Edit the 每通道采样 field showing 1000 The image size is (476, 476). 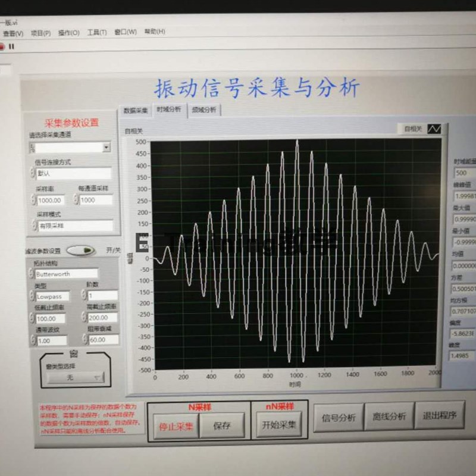95,200
